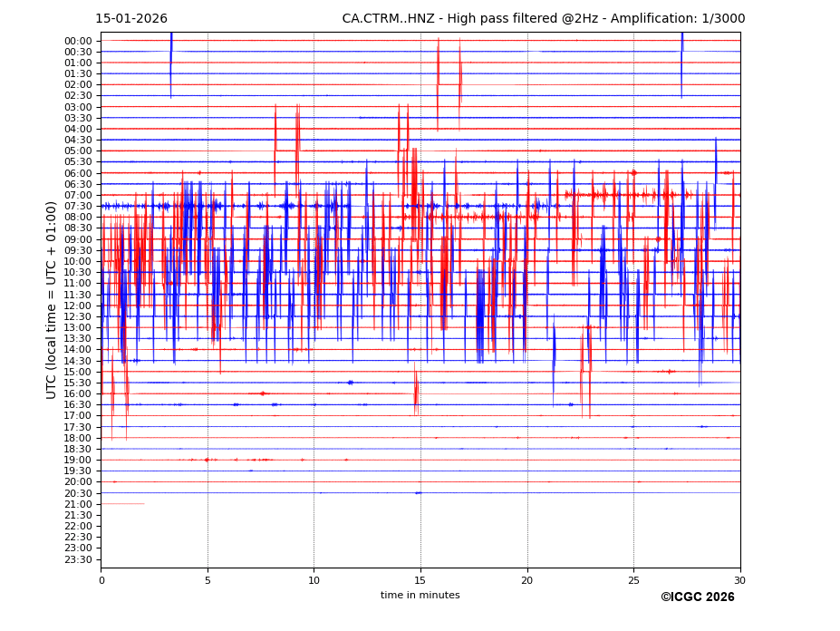Click x-axis tick label 15
The image size is (840, 631).
pyautogui.click(x=420, y=580)
